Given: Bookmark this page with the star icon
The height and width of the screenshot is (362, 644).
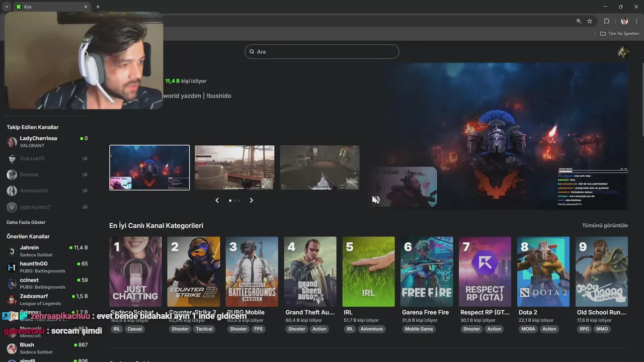Looking at the screenshot, I should pyautogui.click(x=590, y=21).
